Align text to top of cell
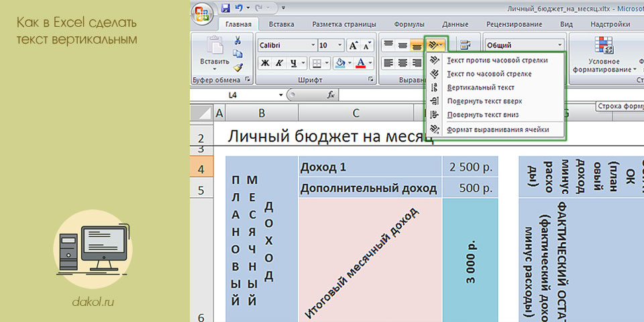The width and height of the screenshot is (644, 322). 388,45
